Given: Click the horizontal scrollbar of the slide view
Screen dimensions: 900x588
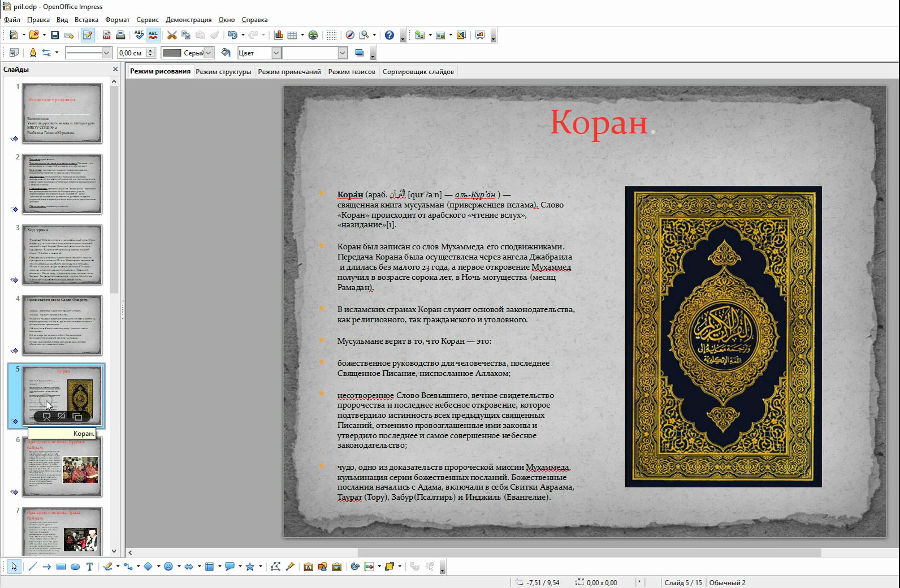Looking at the screenshot, I should tap(589, 552).
